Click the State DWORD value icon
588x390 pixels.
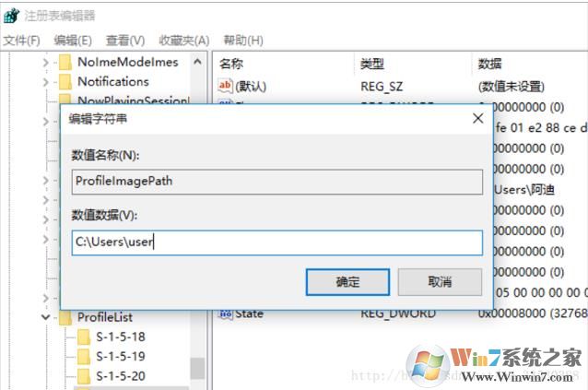(225, 313)
